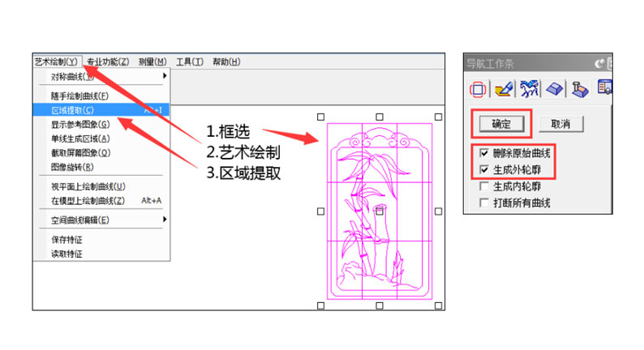Viewport: 644px width, 350px height.
Task: Open the 专业功能(Z) menu
Action: pyautogui.click(x=108, y=62)
